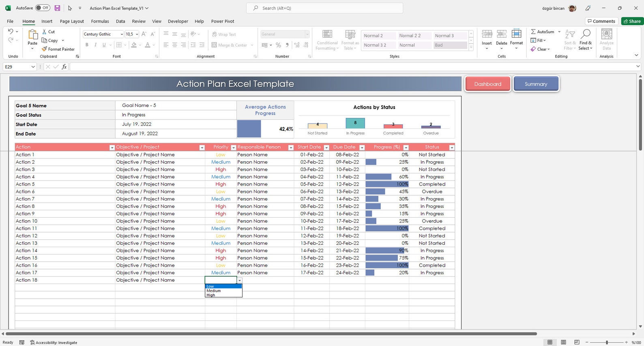
Task: Open the File menu
Action: pyautogui.click(x=10, y=21)
